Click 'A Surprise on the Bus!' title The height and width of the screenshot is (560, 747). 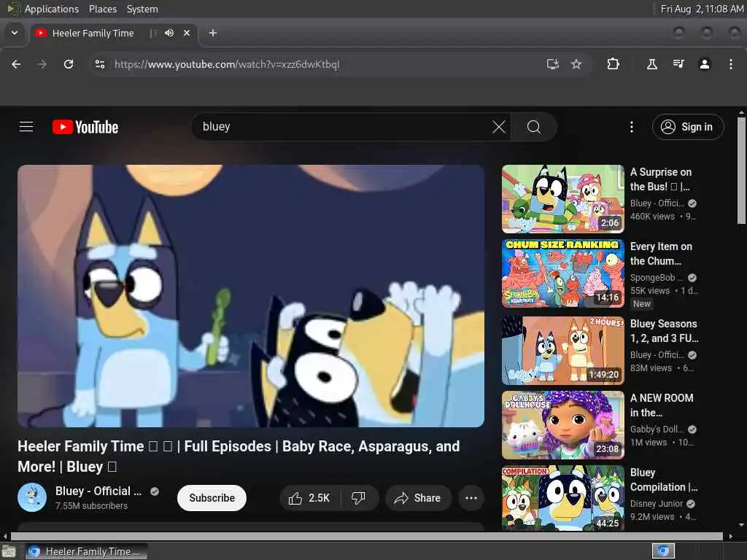click(x=661, y=179)
